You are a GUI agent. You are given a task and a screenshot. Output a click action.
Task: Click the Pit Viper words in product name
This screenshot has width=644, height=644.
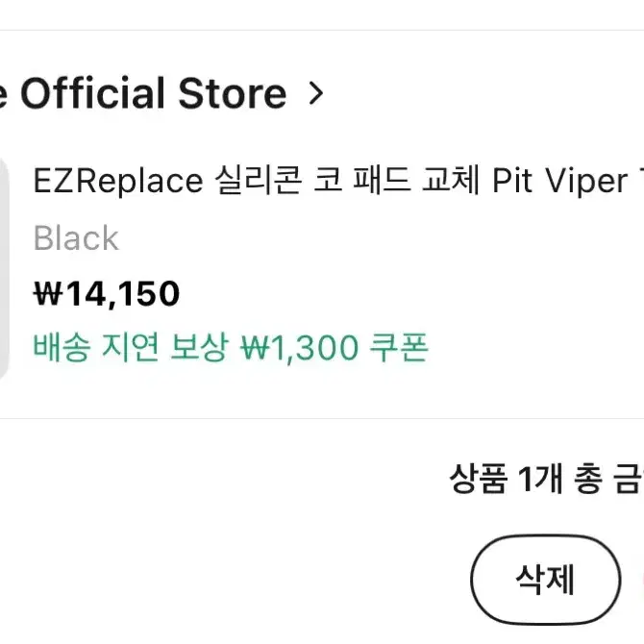point(560,181)
